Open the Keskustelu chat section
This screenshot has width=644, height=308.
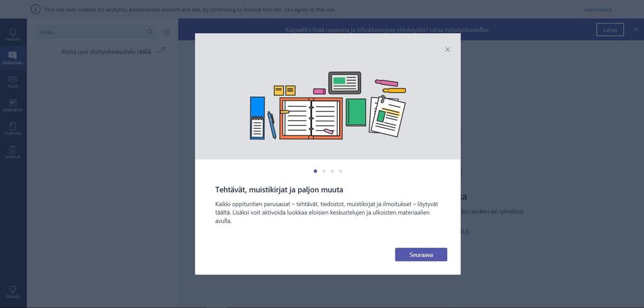[13, 58]
